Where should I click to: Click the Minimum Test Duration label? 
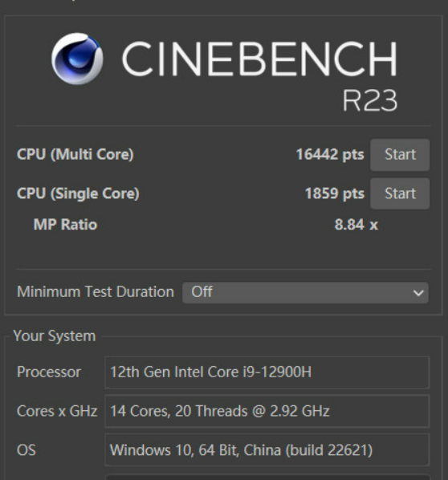point(96,291)
